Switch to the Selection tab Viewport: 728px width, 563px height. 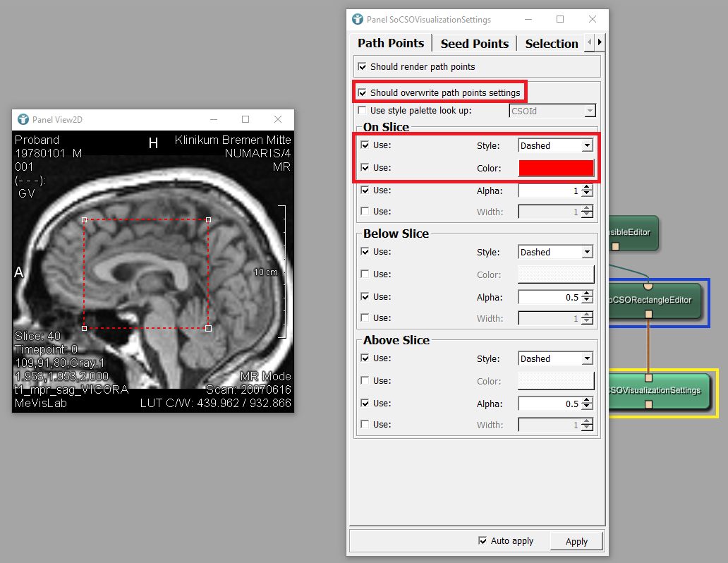[x=551, y=44]
